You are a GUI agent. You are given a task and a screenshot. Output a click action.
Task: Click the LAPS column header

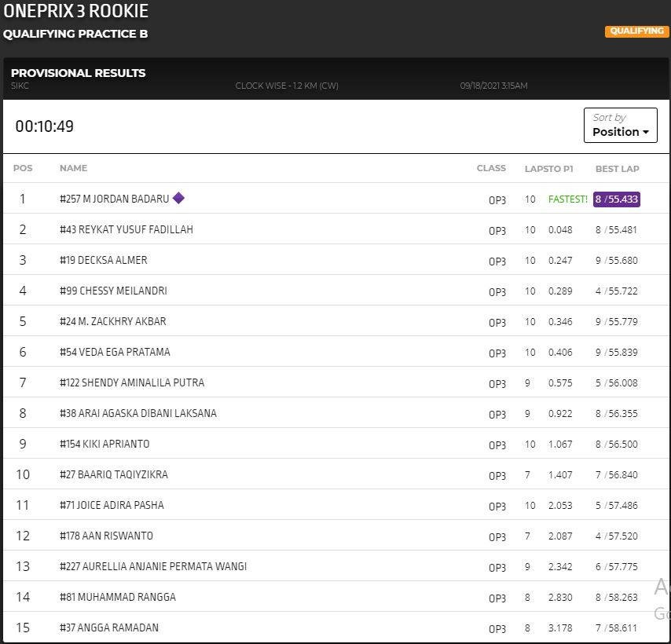click(x=534, y=169)
